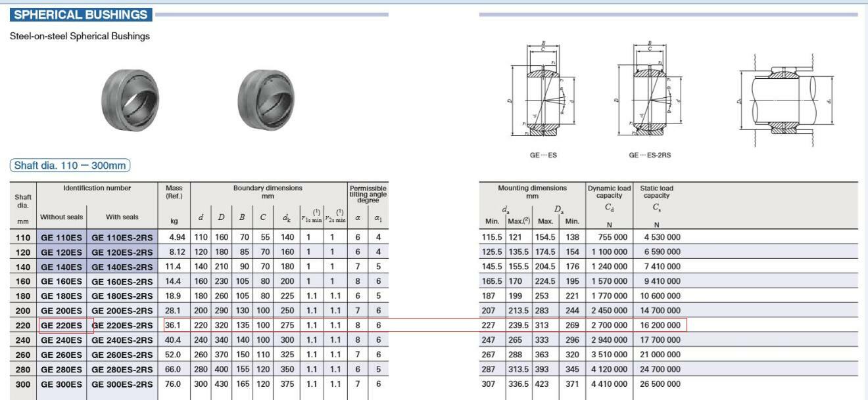
Task: Select the 'Steel-on-steel Spherical Bushings' subtitle
Action: [x=80, y=36]
